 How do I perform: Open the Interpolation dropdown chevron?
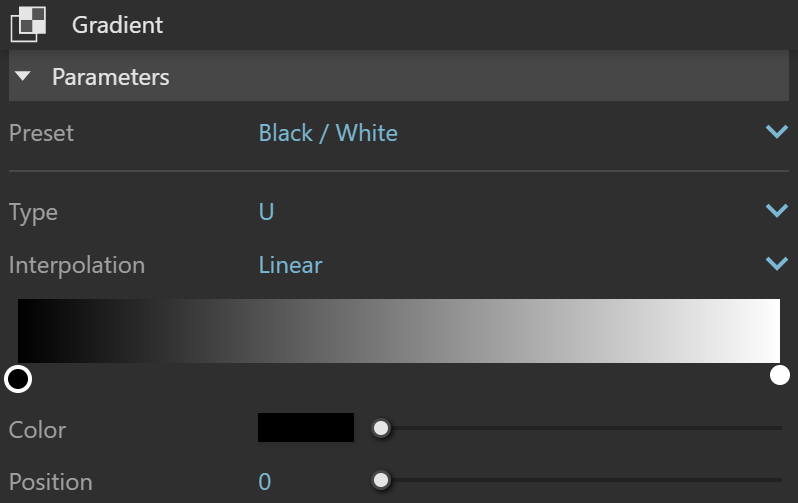(x=777, y=263)
